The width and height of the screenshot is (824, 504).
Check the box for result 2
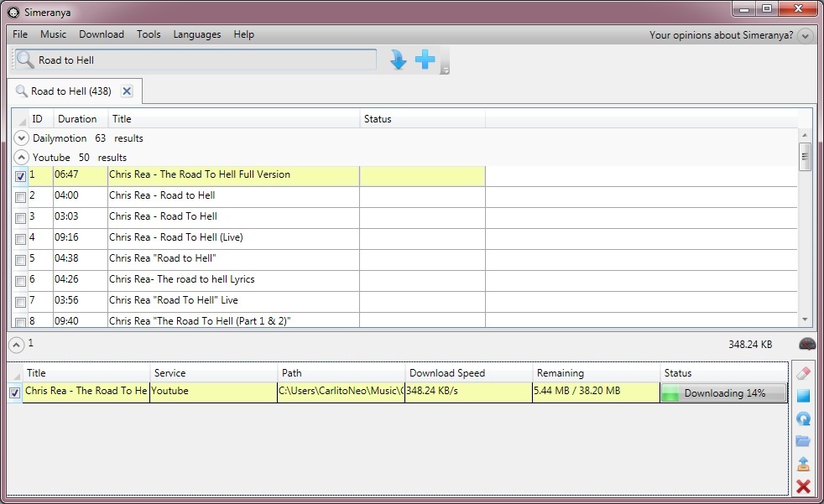click(x=20, y=197)
